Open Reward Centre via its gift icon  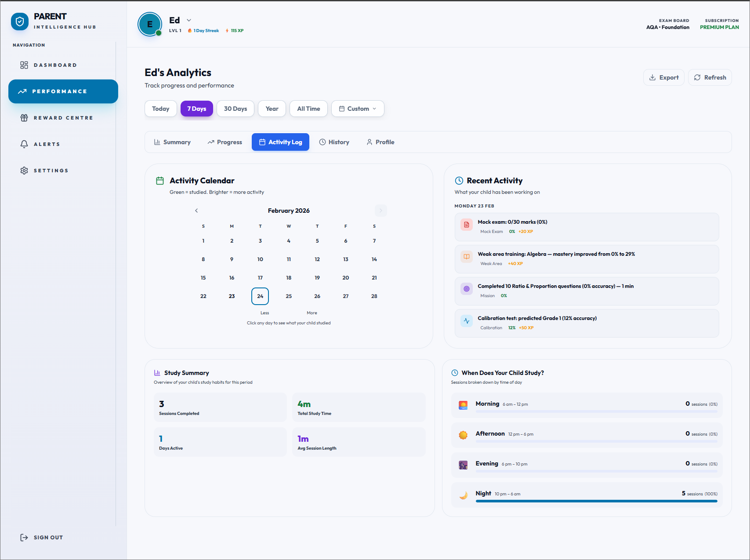[x=24, y=118]
